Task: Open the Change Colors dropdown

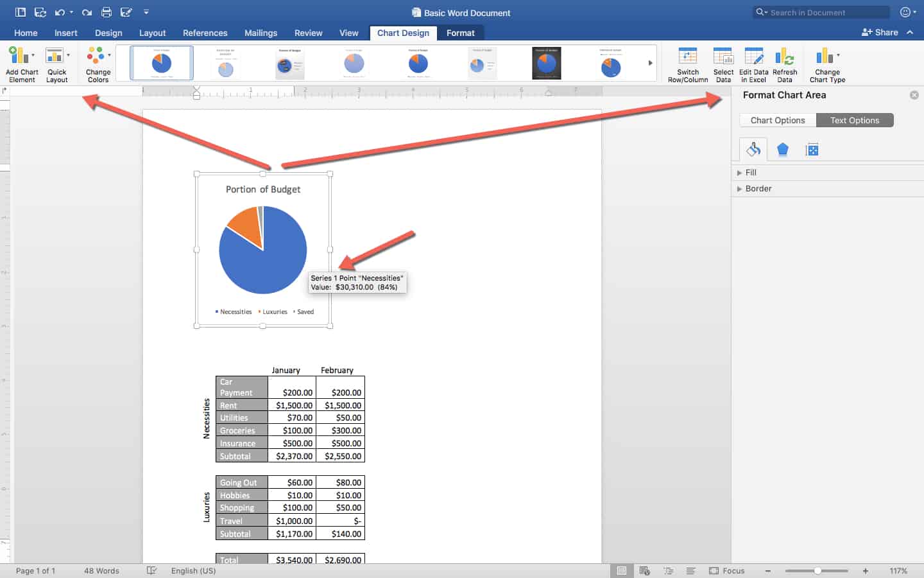Action: pos(98,63)
